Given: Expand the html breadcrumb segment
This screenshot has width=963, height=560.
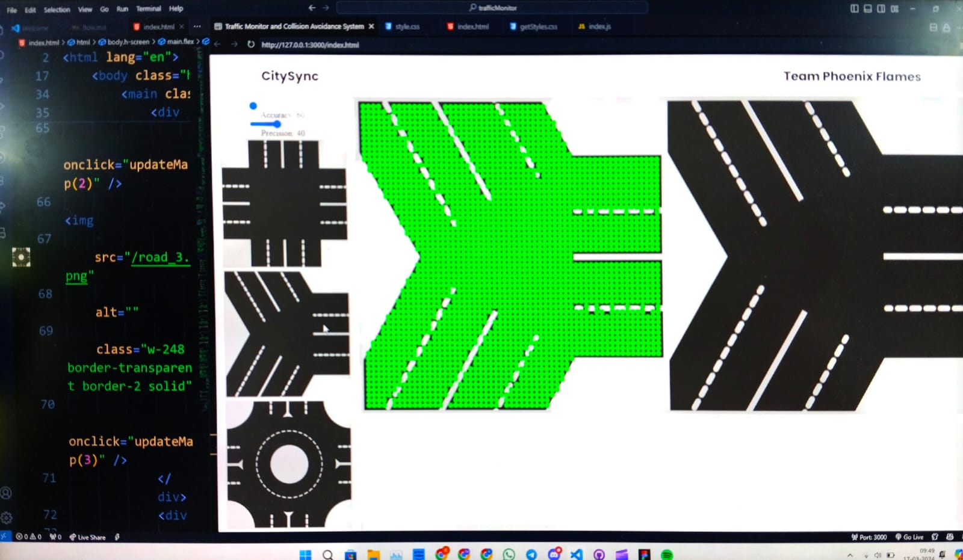Looking at the screenshot, I should tap(79, 42).
